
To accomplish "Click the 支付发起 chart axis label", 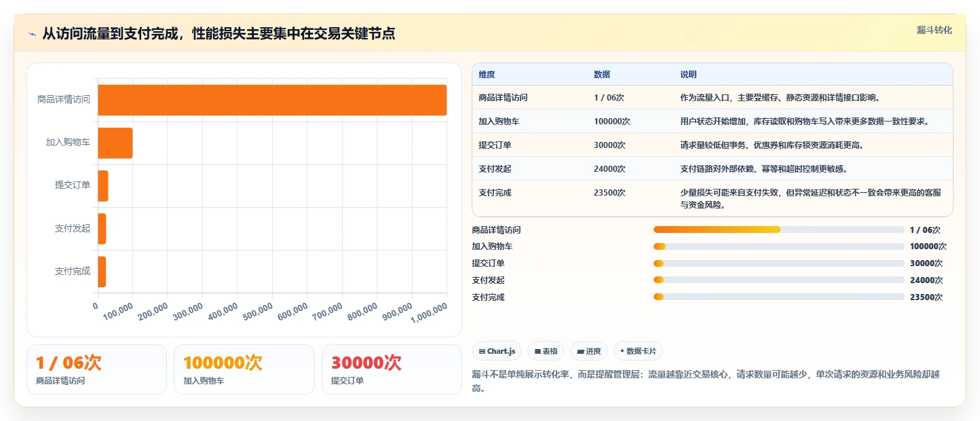I will [x=73, y=228].
